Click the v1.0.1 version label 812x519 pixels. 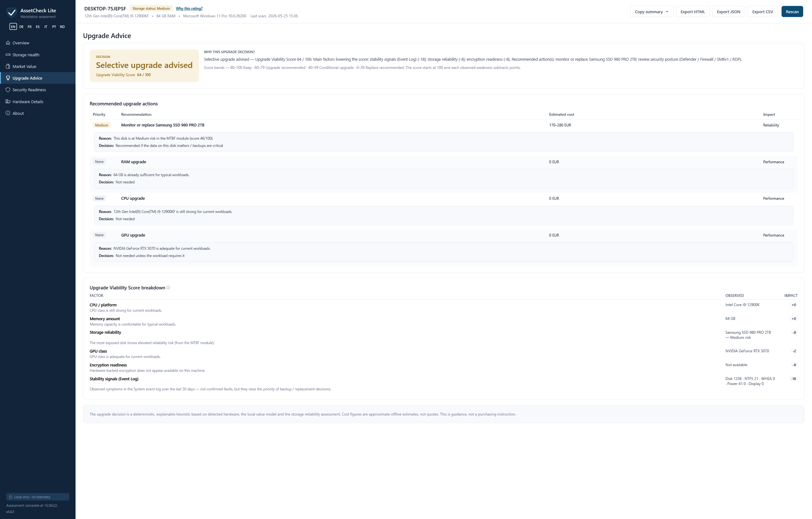click(10, 511)
